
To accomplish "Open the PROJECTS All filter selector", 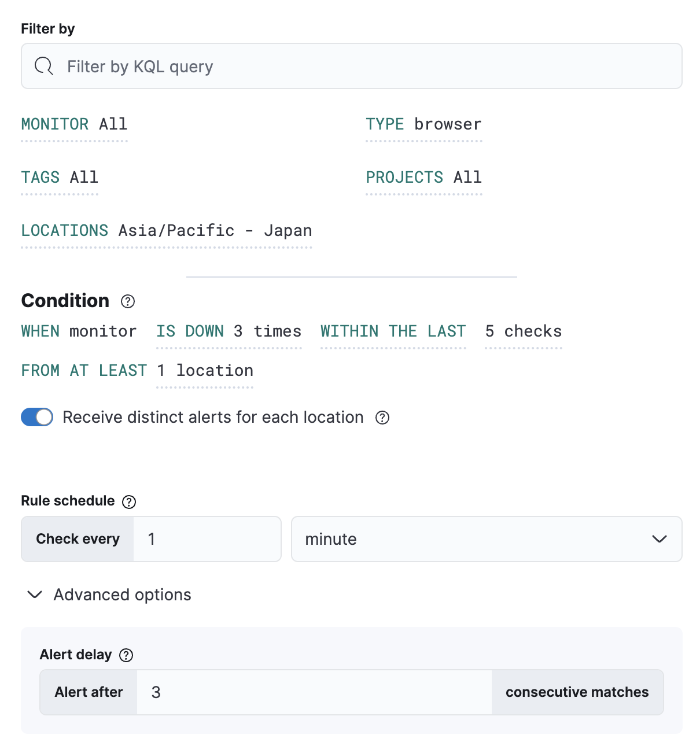I will pos(424,178).
